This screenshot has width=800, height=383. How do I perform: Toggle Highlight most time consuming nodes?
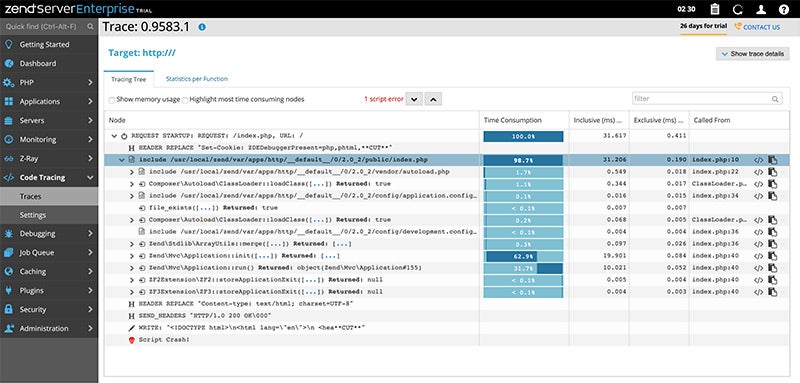(x=185, y=99)
